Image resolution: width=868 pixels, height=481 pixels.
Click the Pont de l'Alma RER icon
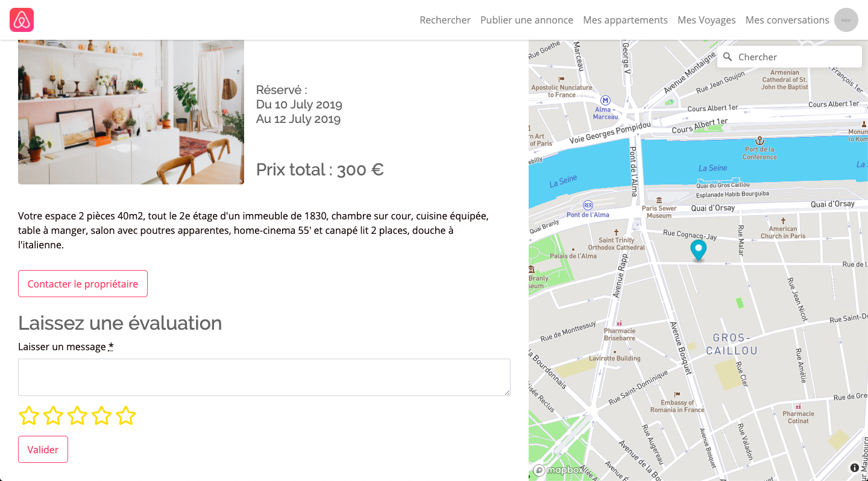(x=588, y=206)
